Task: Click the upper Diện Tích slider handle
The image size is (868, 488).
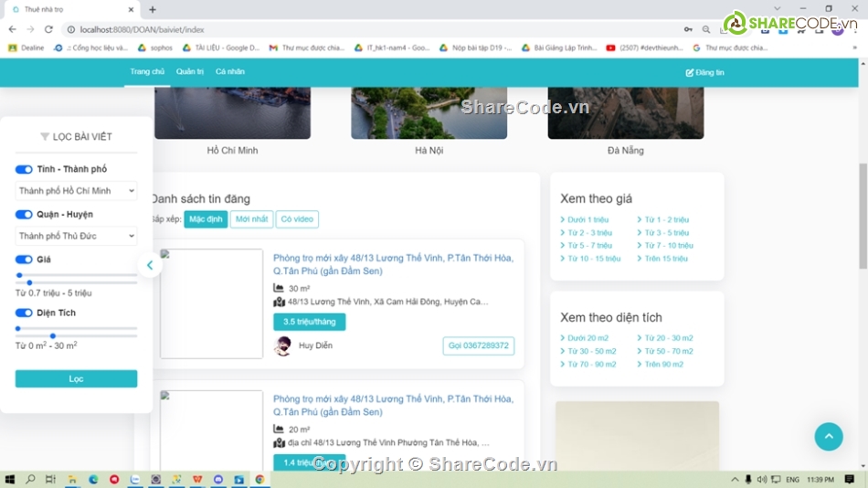Action: [x=53, y=336]
